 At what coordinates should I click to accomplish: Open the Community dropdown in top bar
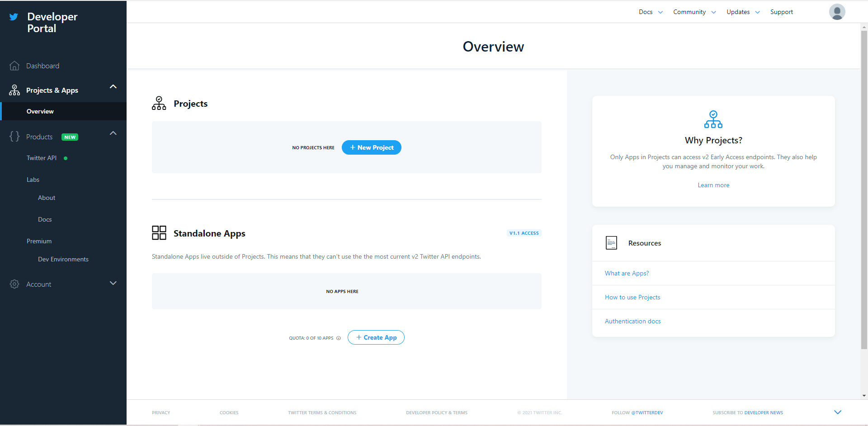pyautogui.click(x=694, y=12)
